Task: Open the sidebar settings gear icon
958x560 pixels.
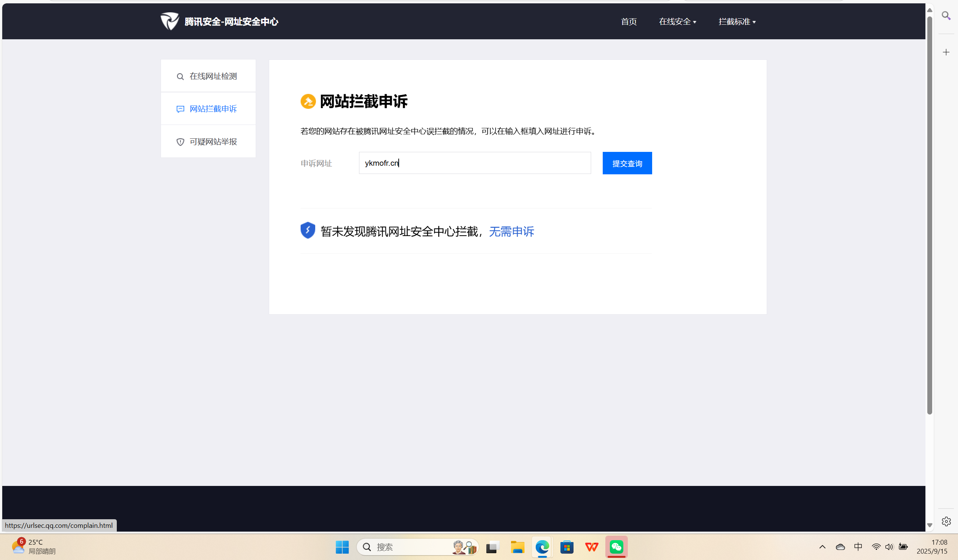Action: click(946, 521)
